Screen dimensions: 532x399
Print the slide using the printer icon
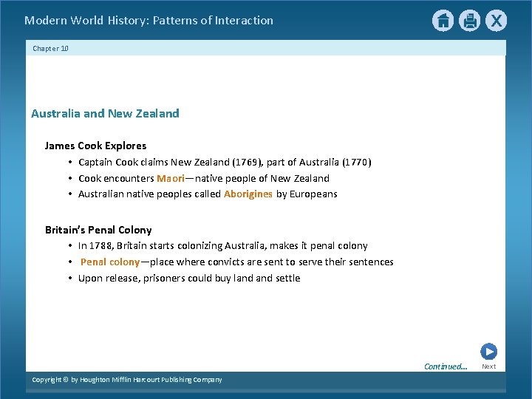[470, 21]
